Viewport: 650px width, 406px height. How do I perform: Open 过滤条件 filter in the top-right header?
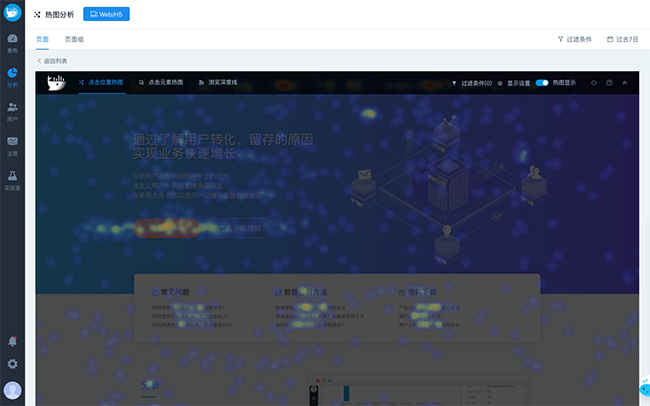575,39
